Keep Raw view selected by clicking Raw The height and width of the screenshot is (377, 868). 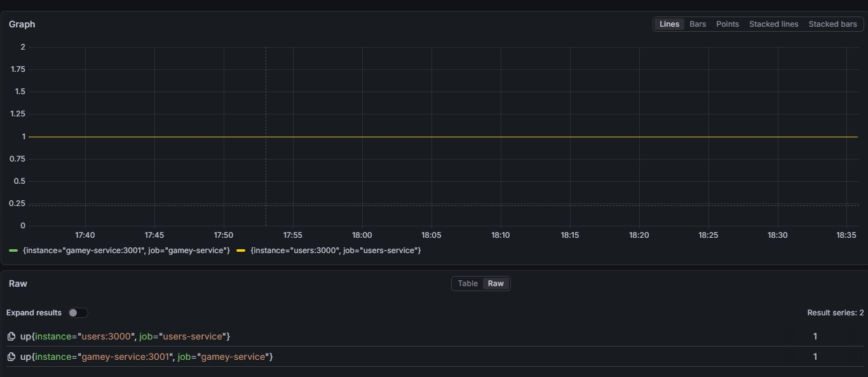496,284
